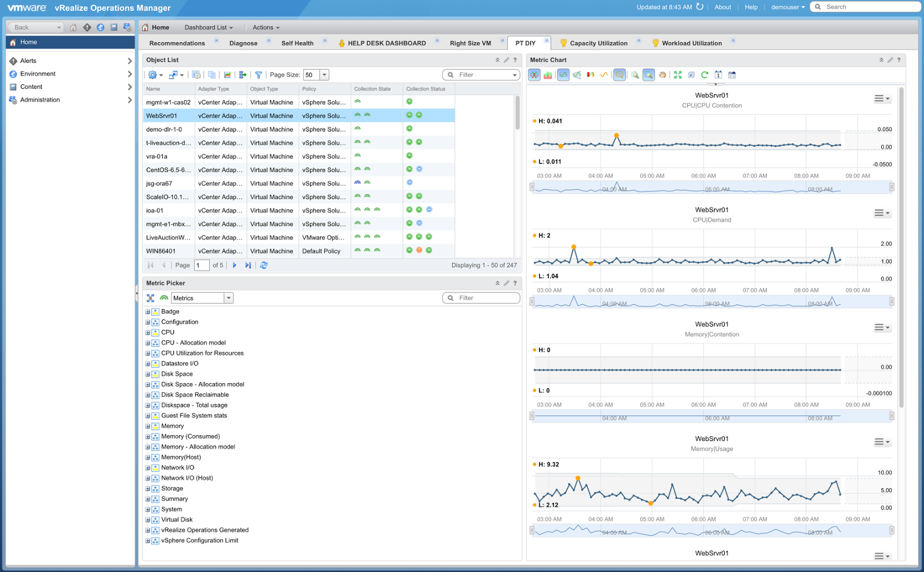Select the WIN86401 virtual machine row
This screenshot has height=572, width=924.
(167, 251)
